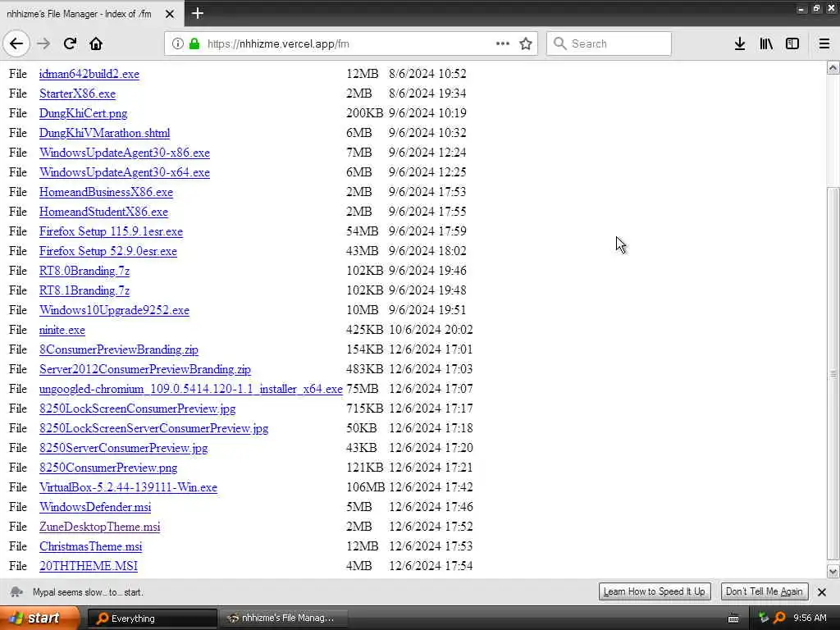Viewport: 840px width, 630px height.
Task: Click 20THTHEME.MSI link
Action: coord(89,566)
